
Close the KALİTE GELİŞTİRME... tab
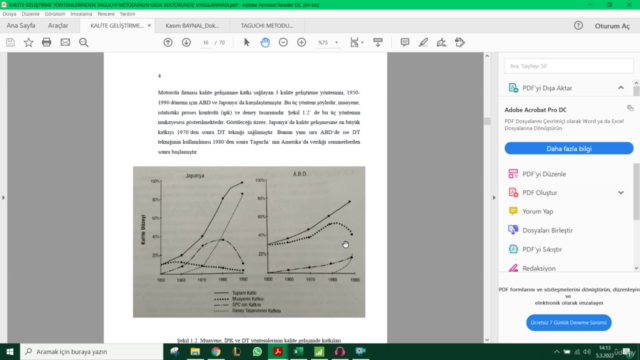tap(149, 25)
